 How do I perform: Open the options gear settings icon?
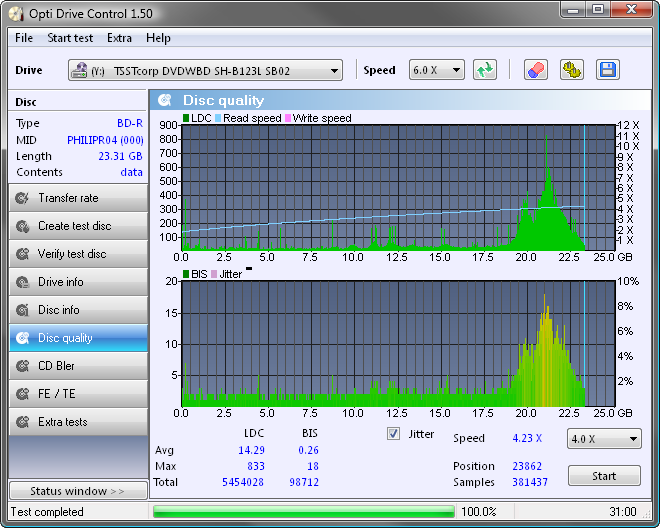572,70
